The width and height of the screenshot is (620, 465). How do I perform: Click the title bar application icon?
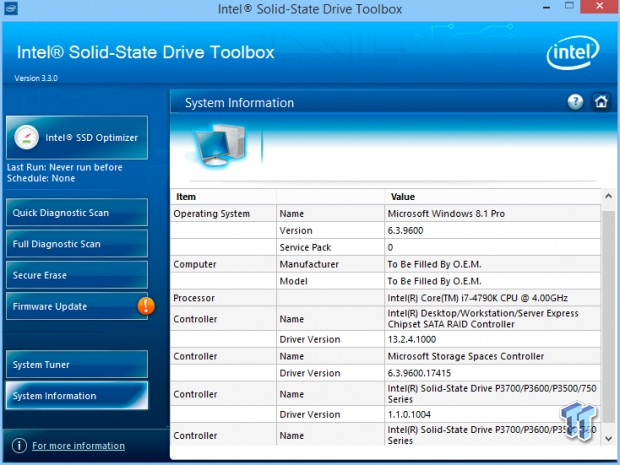10,8
